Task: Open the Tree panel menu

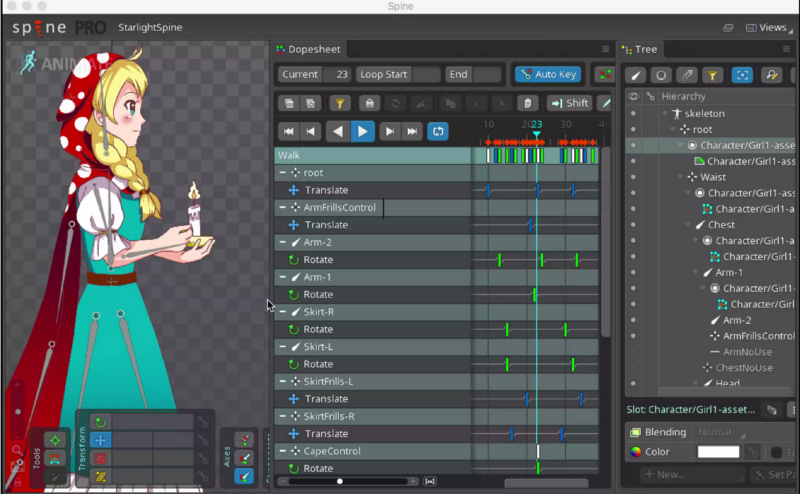Action: tap(786, 49)
